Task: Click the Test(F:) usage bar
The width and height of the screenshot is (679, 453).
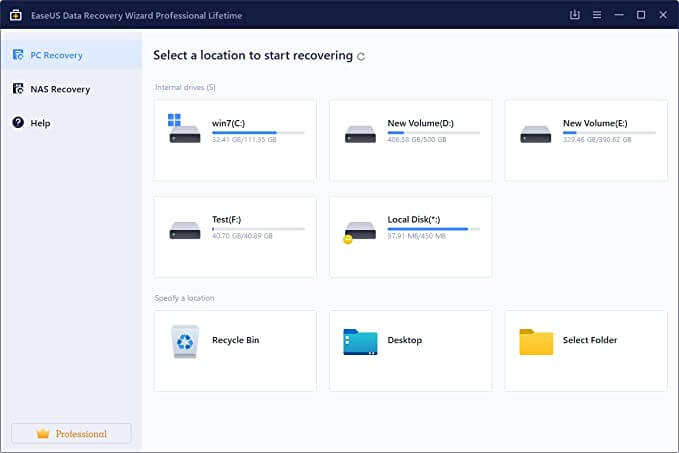Action: click(258, 229)
